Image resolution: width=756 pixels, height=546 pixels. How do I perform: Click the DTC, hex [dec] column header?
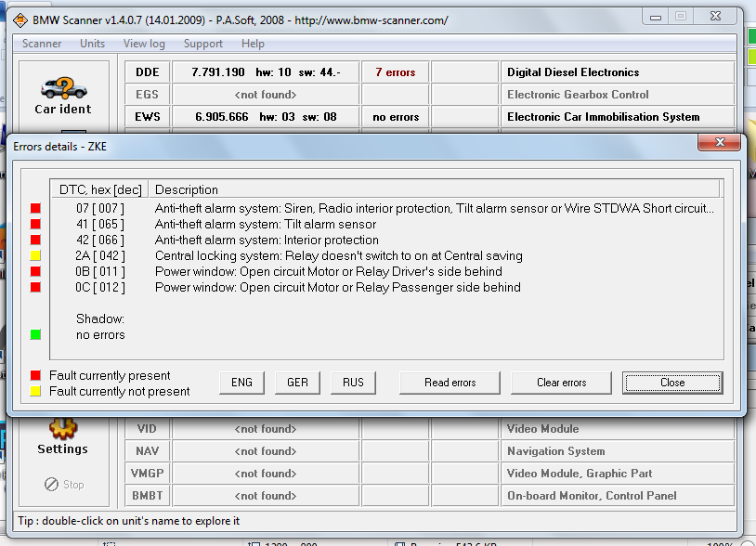(x=99, y=189)
